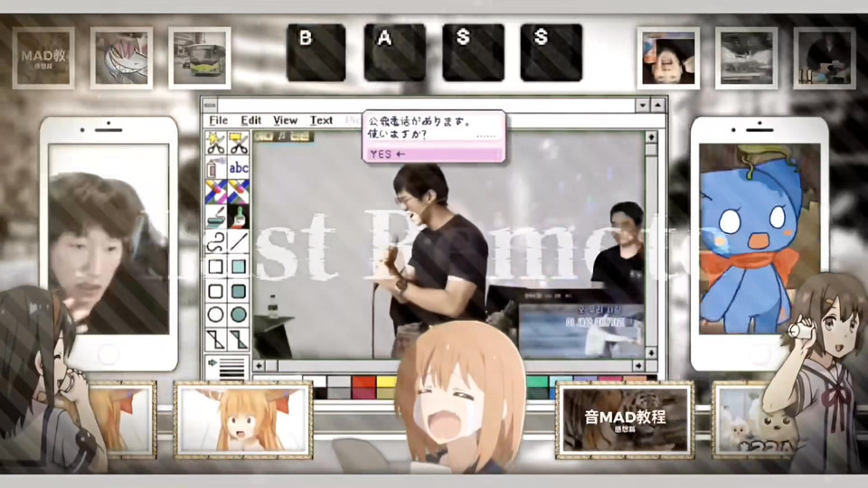Tap the blue character phone screen
The width and height of the screenshot is (868, 488).
tap(759, 239)
